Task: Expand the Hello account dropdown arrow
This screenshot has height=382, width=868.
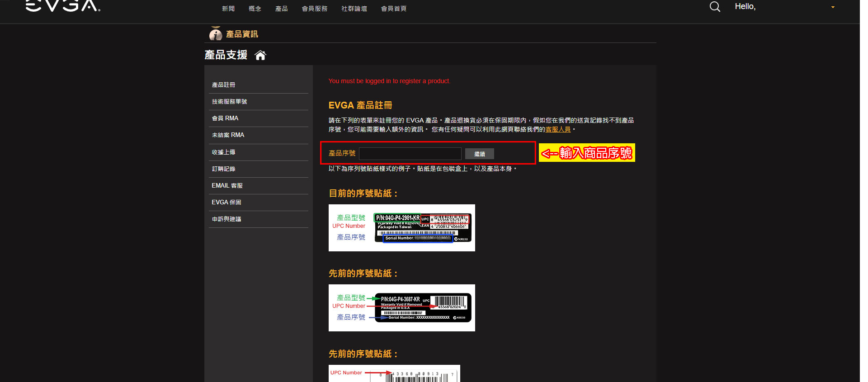Action: [x=833, y=7]
